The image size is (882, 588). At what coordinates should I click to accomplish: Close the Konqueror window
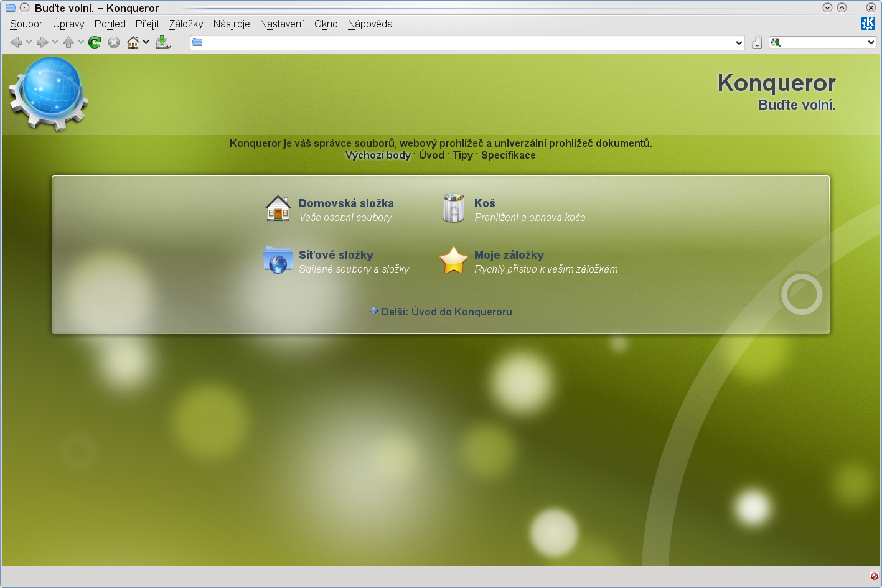click(871, 7)
